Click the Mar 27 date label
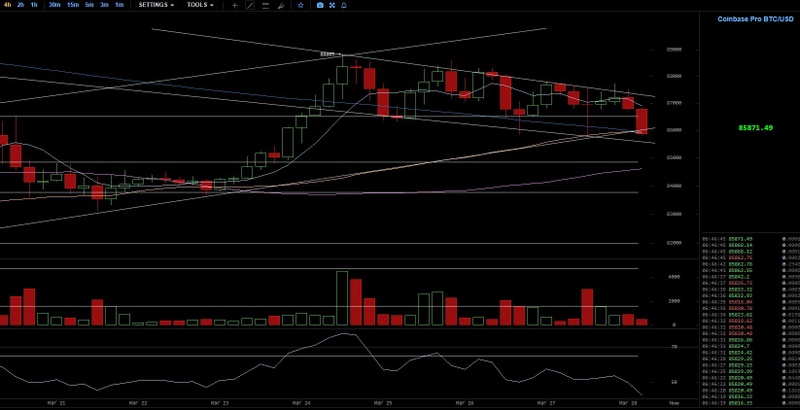This screenshot has width=800, height=410. point(546,403)
